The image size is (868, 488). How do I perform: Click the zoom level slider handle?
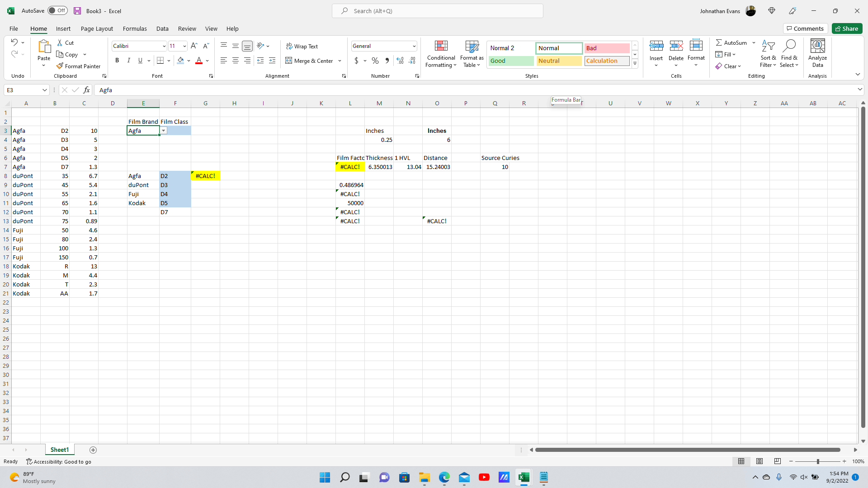[817, 461]
